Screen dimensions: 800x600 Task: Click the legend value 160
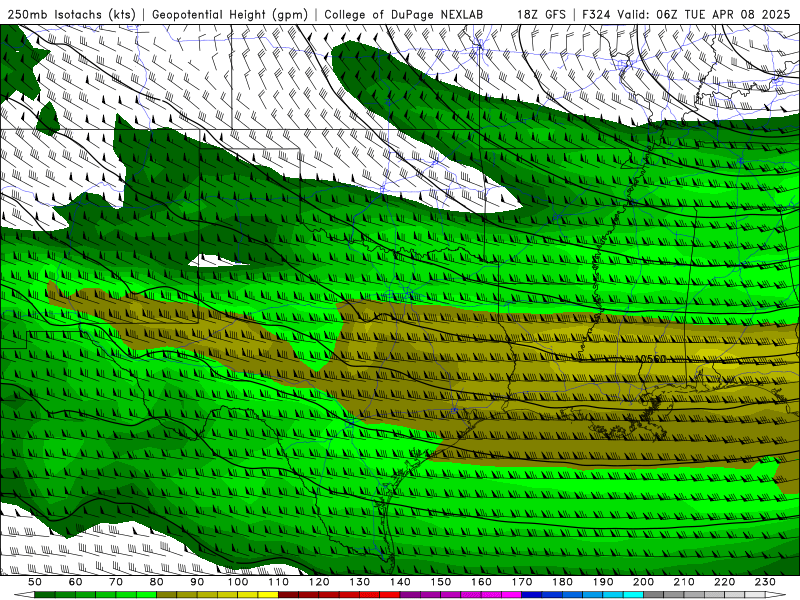[x=481, y=582]
